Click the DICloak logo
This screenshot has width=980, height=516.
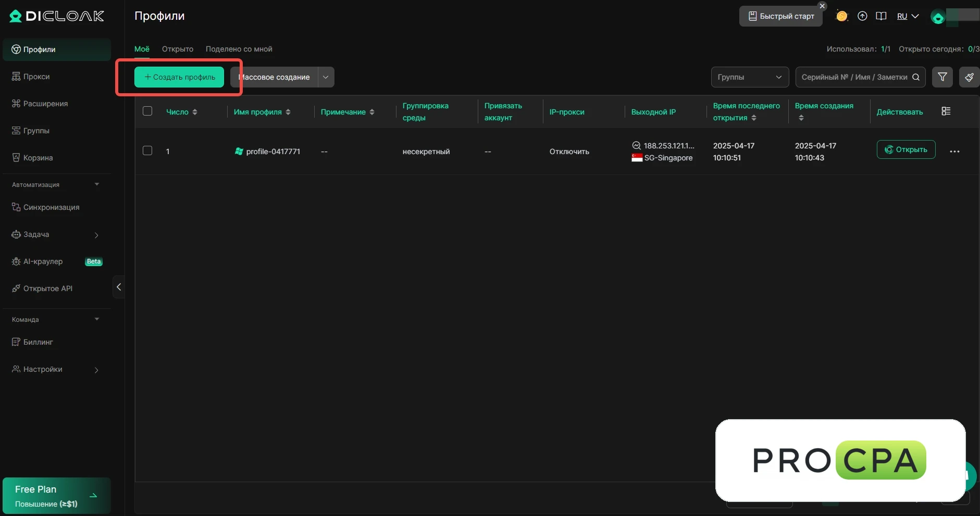[x=57, y=16]
